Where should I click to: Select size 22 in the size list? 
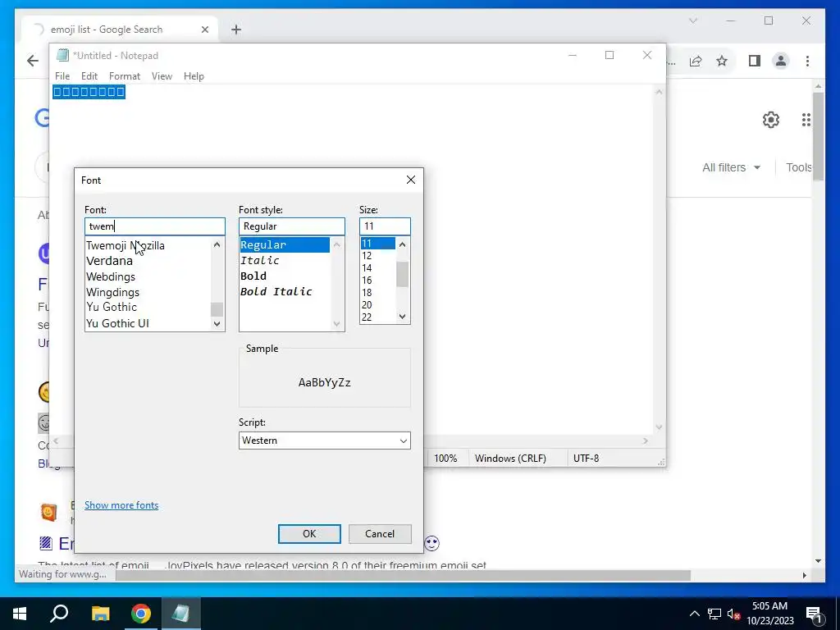[x=367, y=317]
